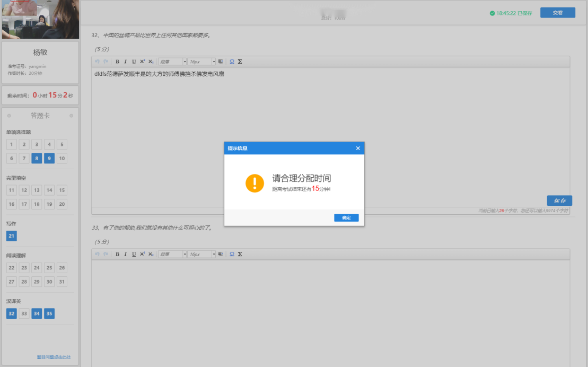Expand font size dropdown in question 33 editor
Screen dimensions: 588x367
[214, 254]
